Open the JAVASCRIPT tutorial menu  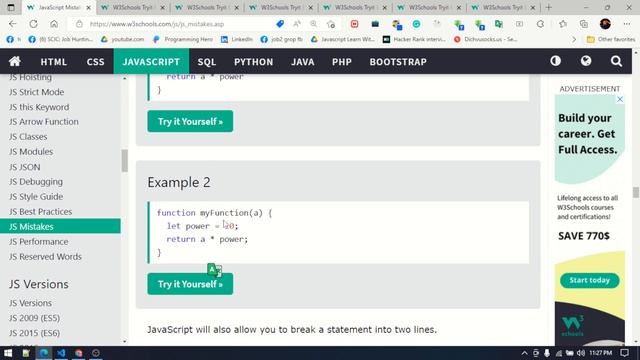151,62
